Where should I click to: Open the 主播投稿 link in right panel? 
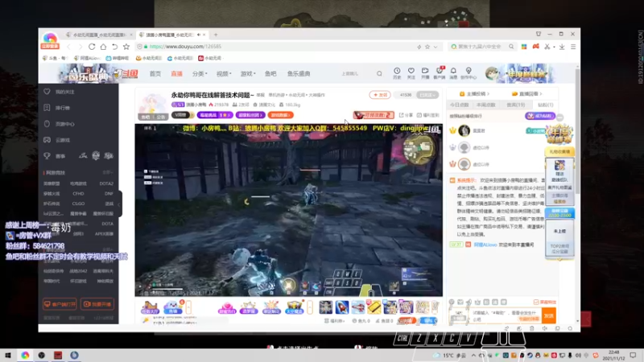pyautogui.click(x=474, y=94)
